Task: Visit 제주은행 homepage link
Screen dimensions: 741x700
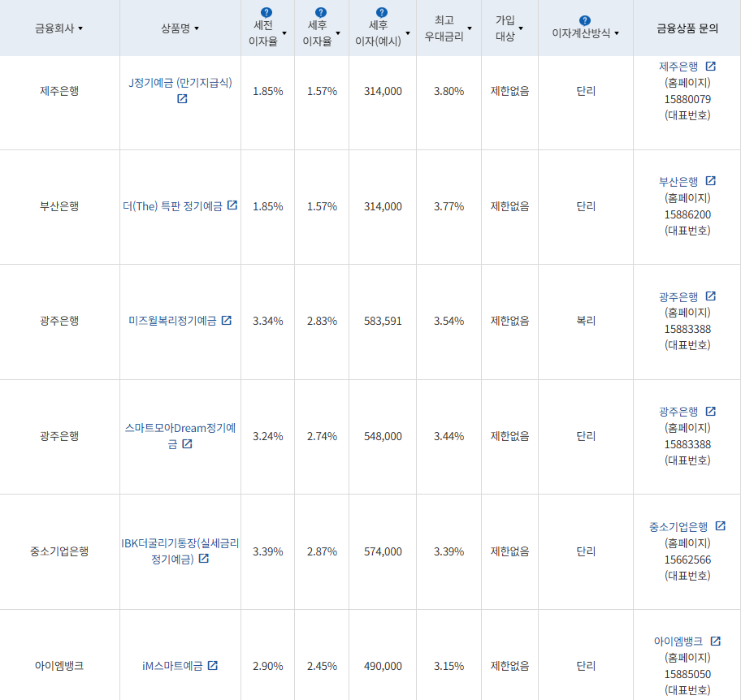Action: click(x=678, y=67)
